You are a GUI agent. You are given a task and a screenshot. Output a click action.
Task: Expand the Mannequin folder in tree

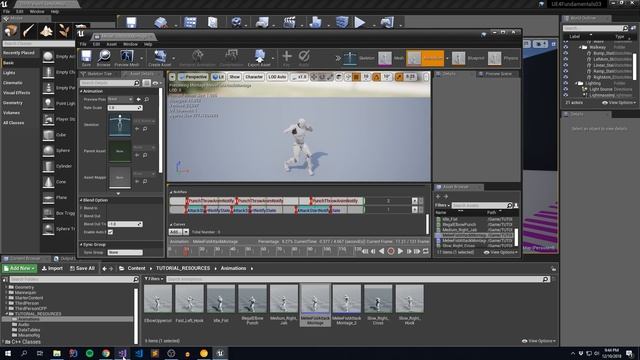7,292
